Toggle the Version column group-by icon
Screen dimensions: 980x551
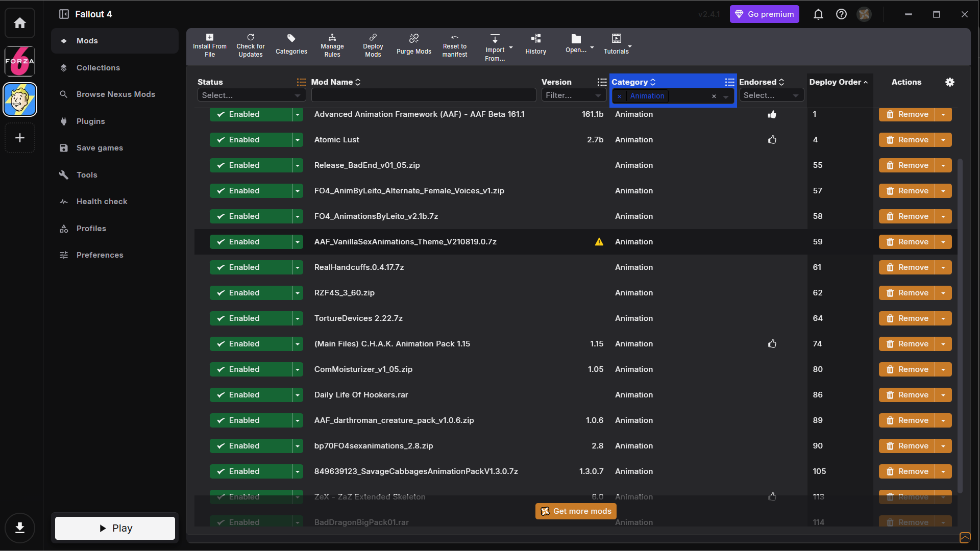pyautogui.click(x=602, y=82)
